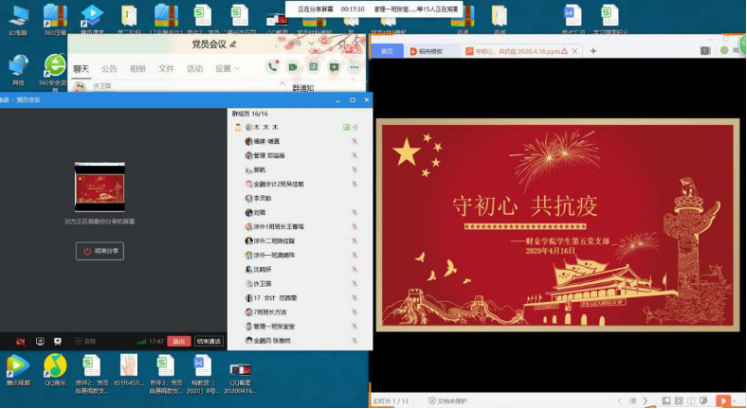The height and width of the screenshot is (409, 747).
Task: Open slide list icon between the slide arrows
Action: [x=633, y=401]
